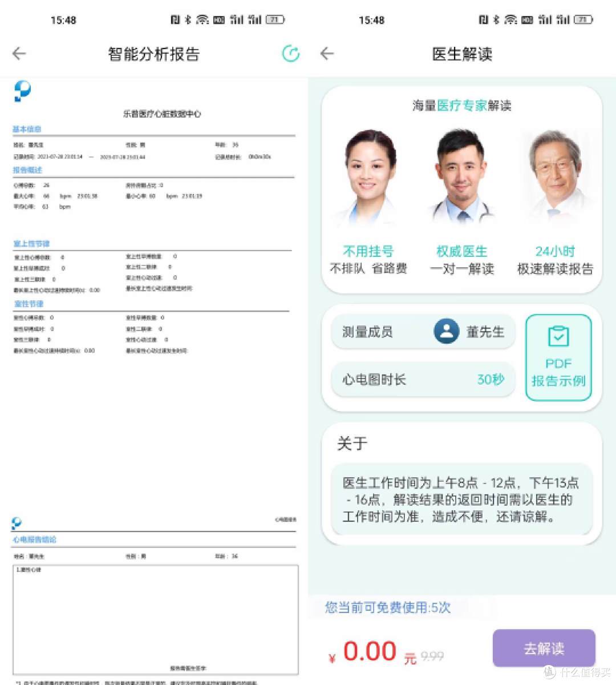Tap the report conclusion text box
The height and width of the screenshot is (685, 616).
click(x=156, y=620)
